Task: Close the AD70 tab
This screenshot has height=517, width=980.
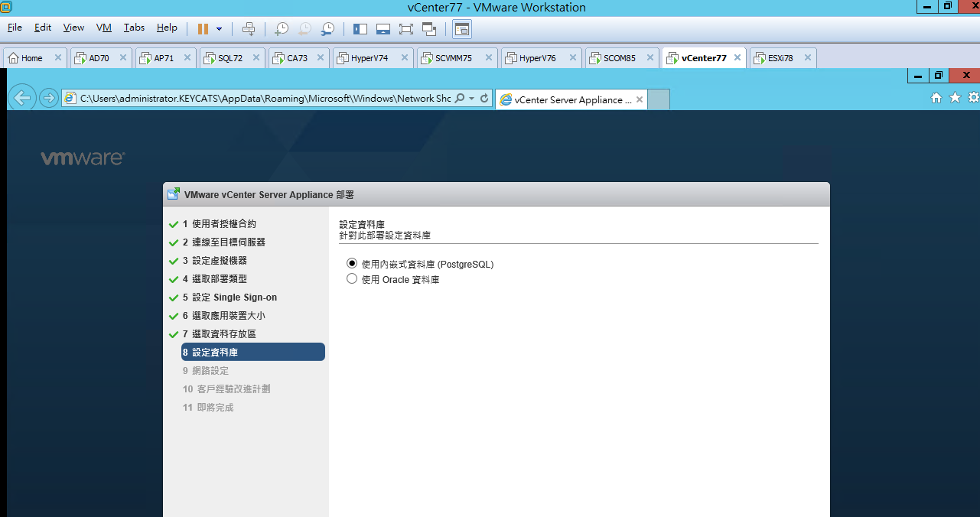Action: [x=122, y=57]
